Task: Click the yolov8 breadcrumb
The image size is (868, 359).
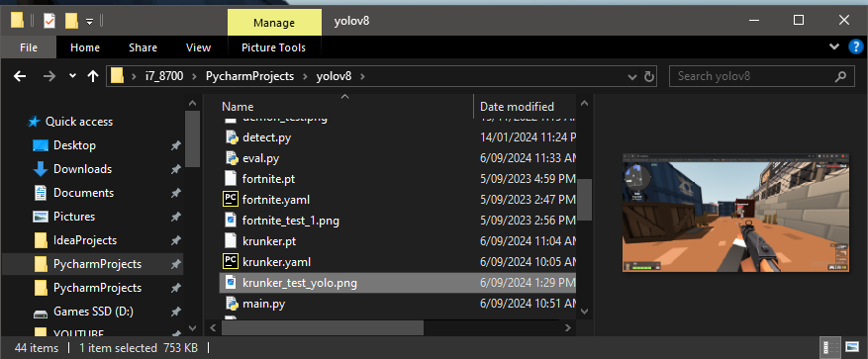Action: point(334,76)
